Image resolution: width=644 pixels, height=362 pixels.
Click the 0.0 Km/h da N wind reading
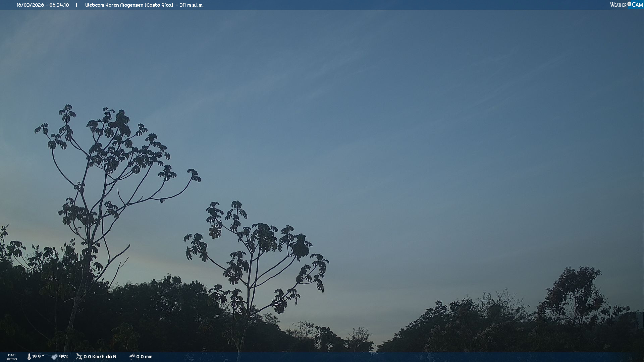[x=100, y=357]
